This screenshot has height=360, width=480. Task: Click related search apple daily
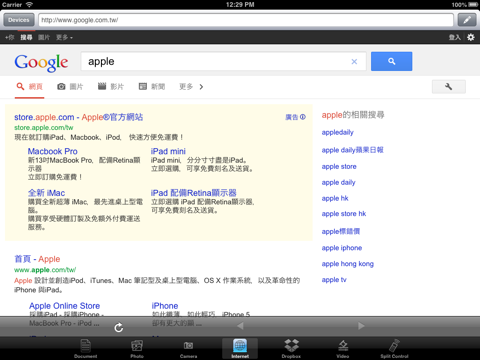click(338, 183)
